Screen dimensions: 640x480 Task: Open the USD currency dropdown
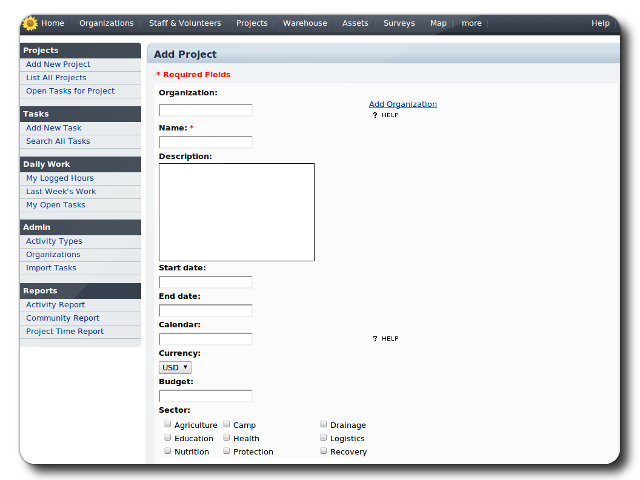tap(175, 368)
